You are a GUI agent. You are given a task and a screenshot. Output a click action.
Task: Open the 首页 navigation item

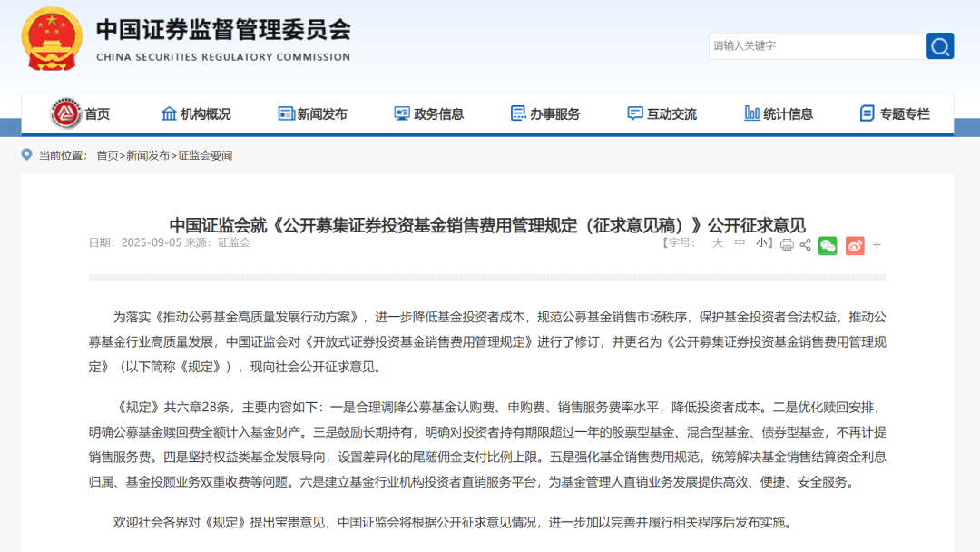[97, 113]
